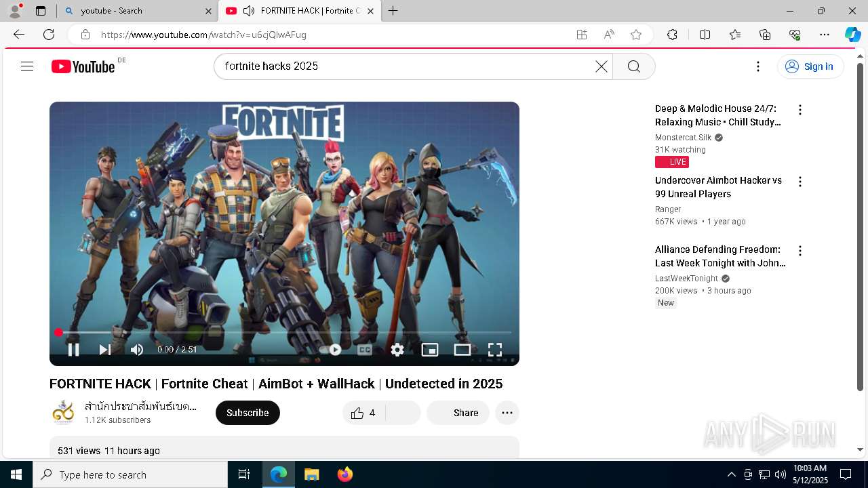Go to YouTube home logo
This screenshot has width=868, height=488.
click(x=83, y=66)
